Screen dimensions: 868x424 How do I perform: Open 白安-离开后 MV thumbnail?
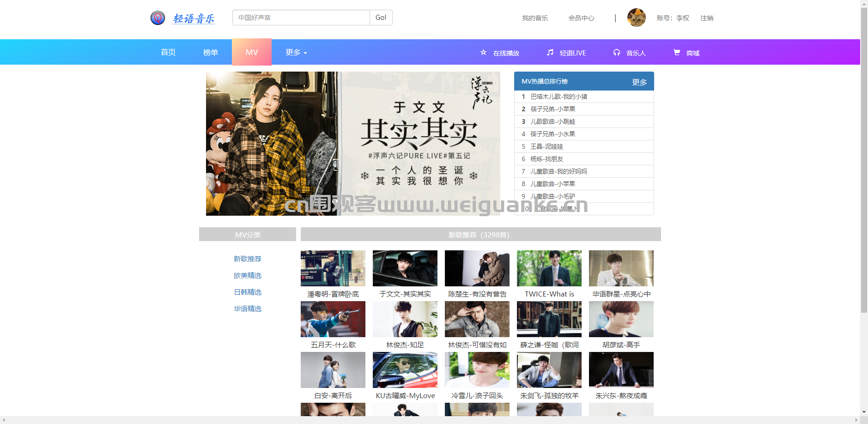pyautogui.click(x=333, y=370)
